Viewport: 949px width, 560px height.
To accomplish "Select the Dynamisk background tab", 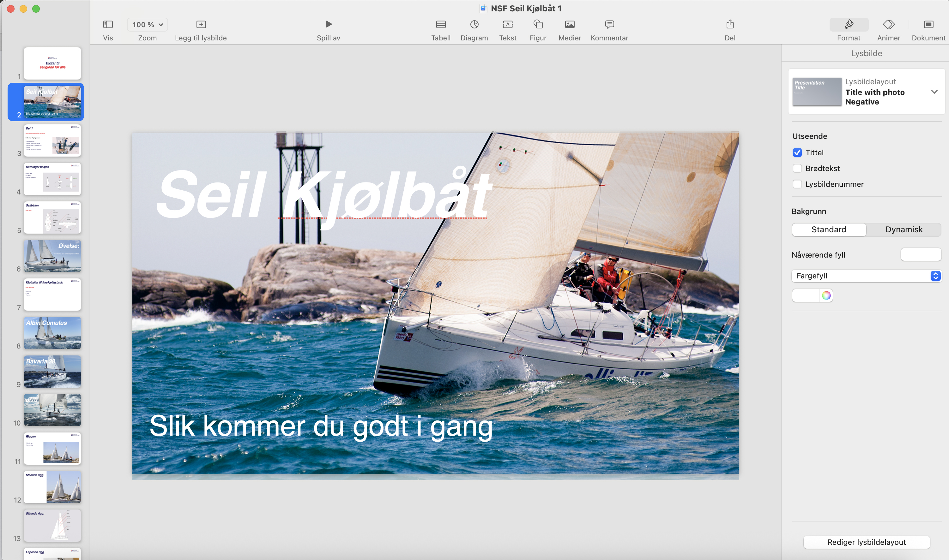I will tap(904, 229).
